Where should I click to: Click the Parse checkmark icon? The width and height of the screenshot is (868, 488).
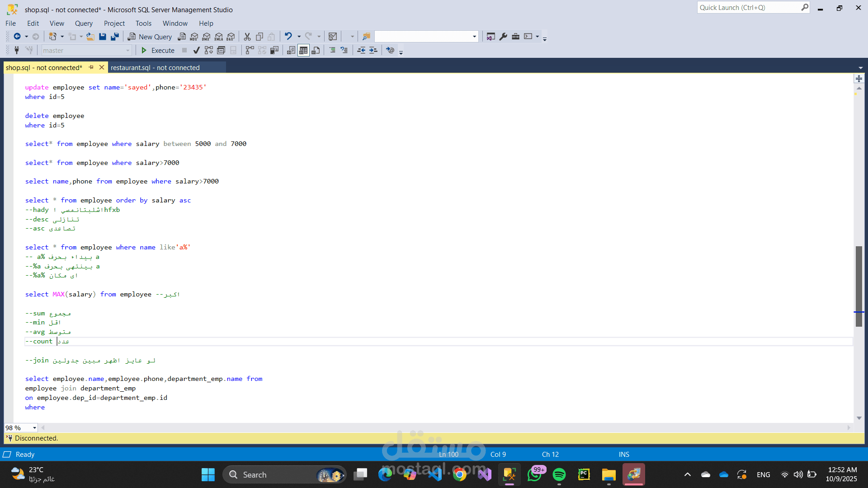(x=196, y=50)
